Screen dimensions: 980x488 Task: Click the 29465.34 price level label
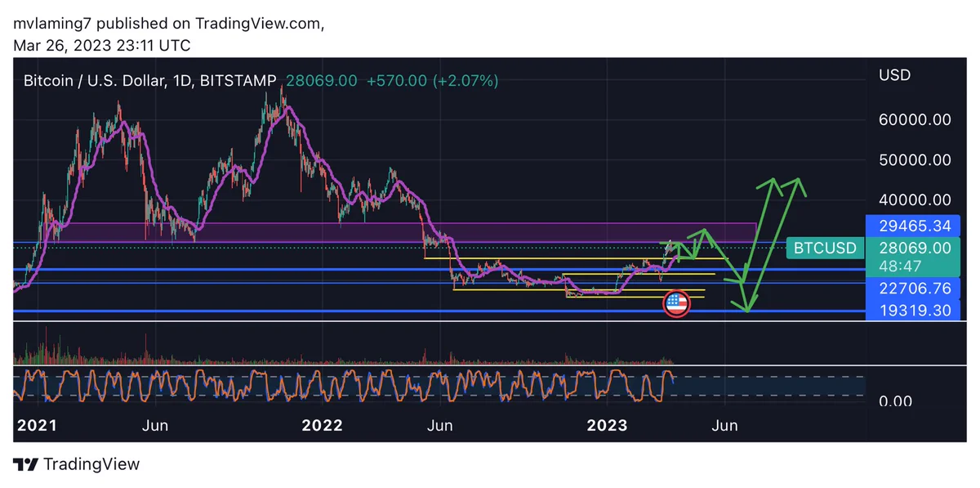click(x=915, y=226)
